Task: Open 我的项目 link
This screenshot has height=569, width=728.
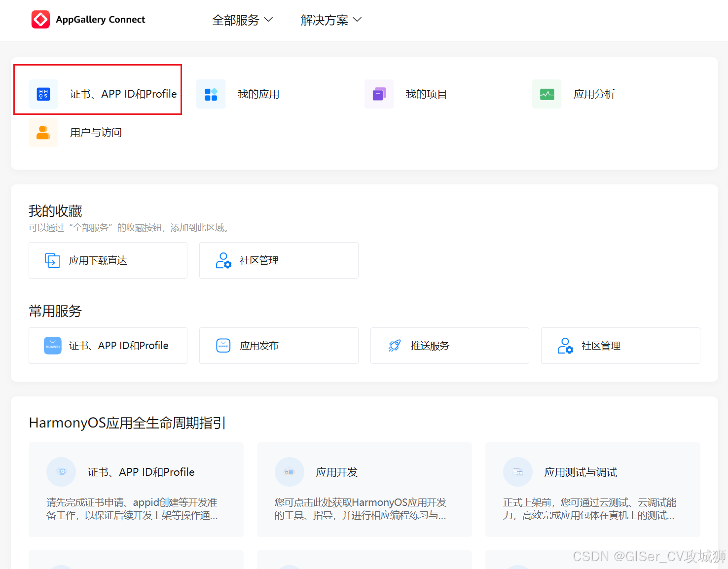Action: point(426,94)
